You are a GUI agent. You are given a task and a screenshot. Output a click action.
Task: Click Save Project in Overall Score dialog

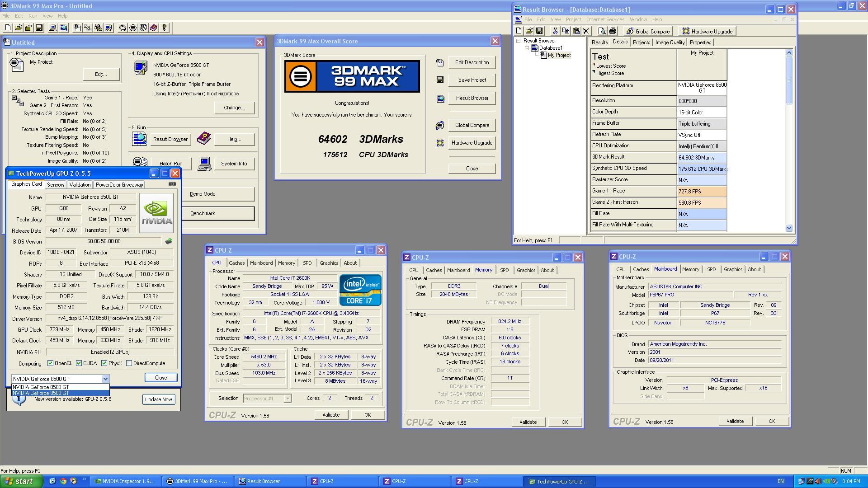pos(472,80)
